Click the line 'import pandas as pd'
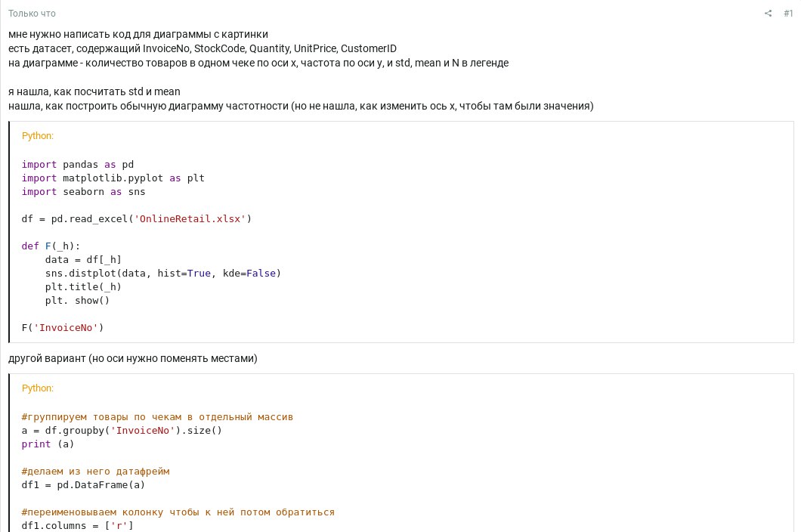The width and height of the screenshot is (801, 532). tap(78, 165)
